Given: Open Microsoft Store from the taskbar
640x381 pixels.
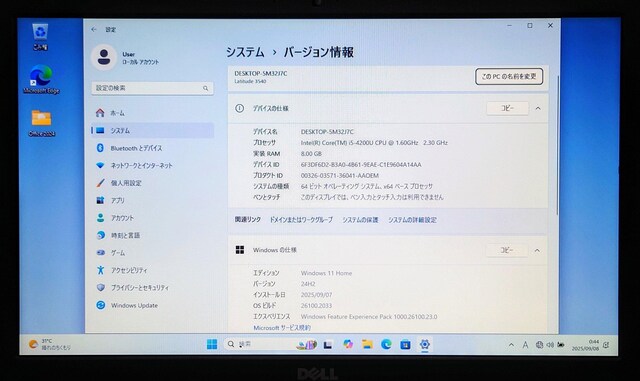Looking at the screenshot, I should [x=405, y=345].
